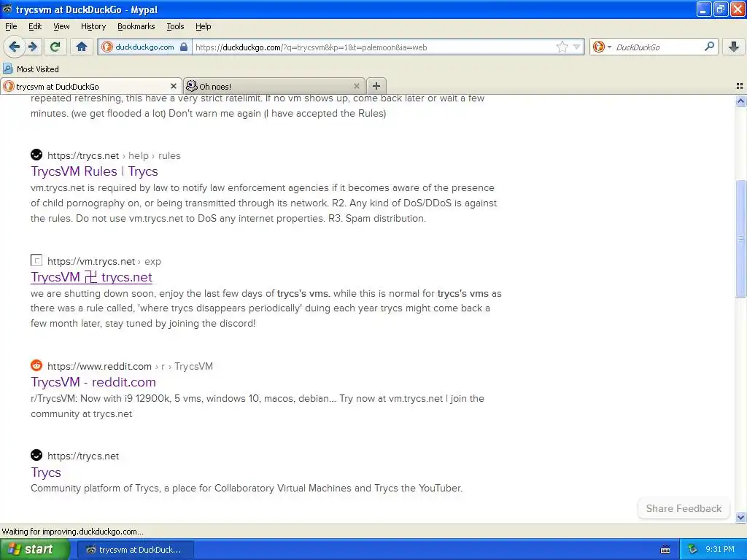
Task: Close the trycsvm at DuckDuckGo tab
Action: [x=174, y=86]
